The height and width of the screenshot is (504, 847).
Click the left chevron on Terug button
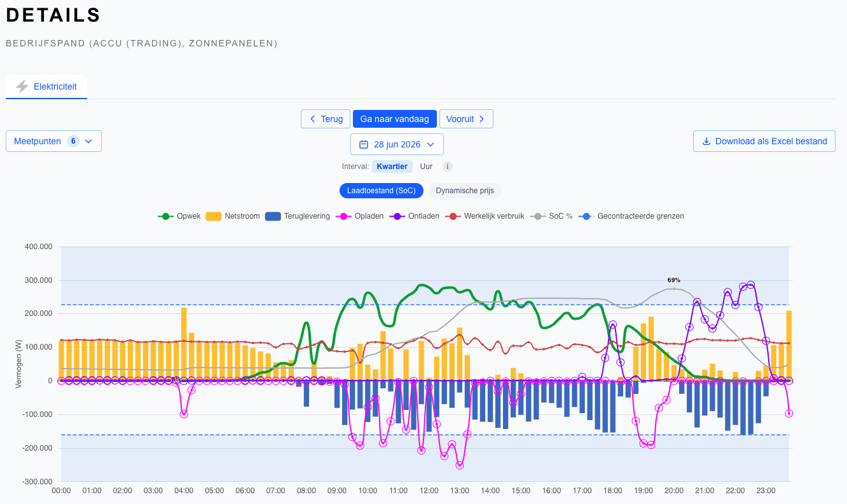(312, 119)
